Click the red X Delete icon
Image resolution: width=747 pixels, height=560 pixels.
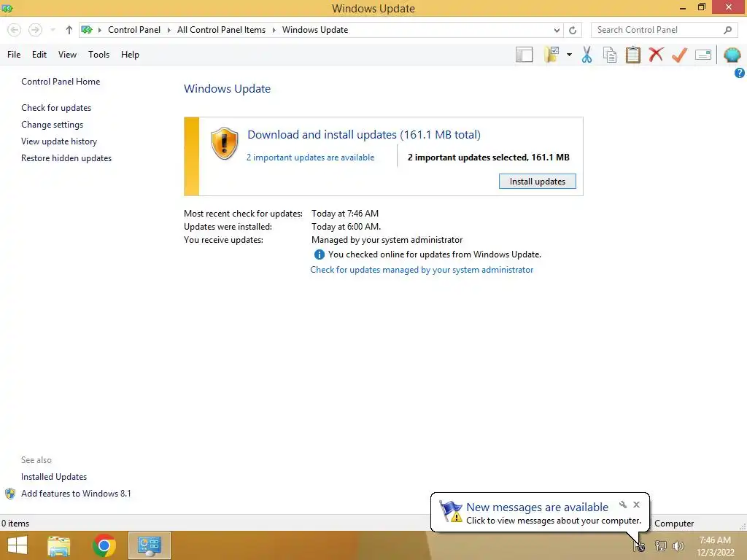coord(656,54)
